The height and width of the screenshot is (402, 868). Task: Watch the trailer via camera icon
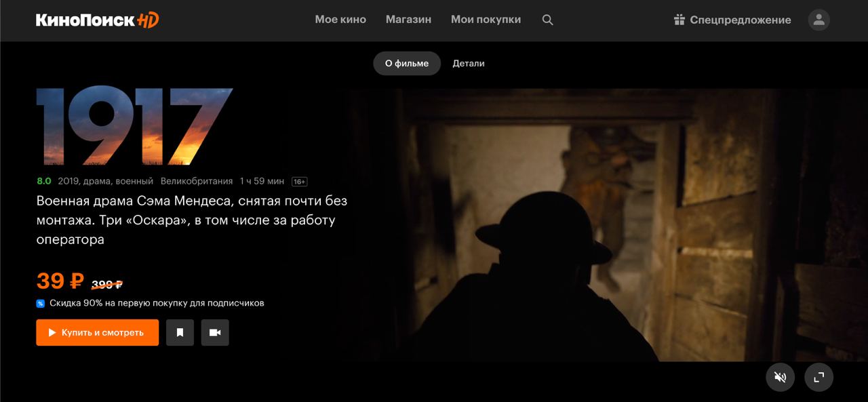215,333
